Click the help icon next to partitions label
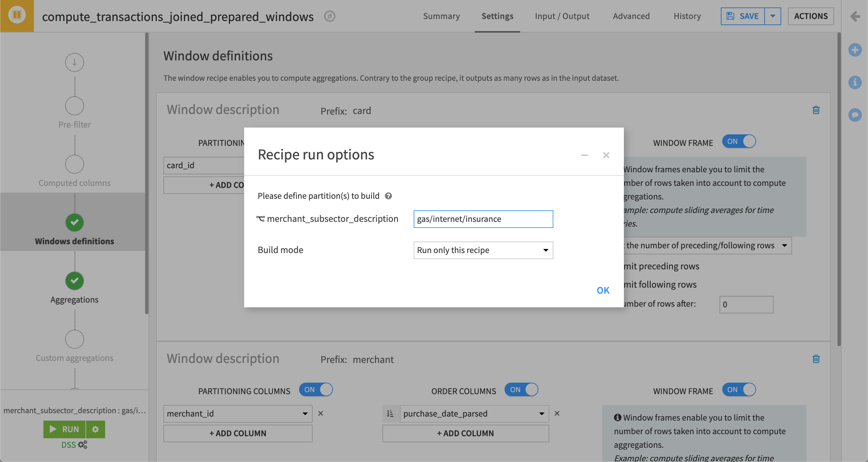Image resolution: width=868 pixels, height=462 pixels. [x=389, y=196]
